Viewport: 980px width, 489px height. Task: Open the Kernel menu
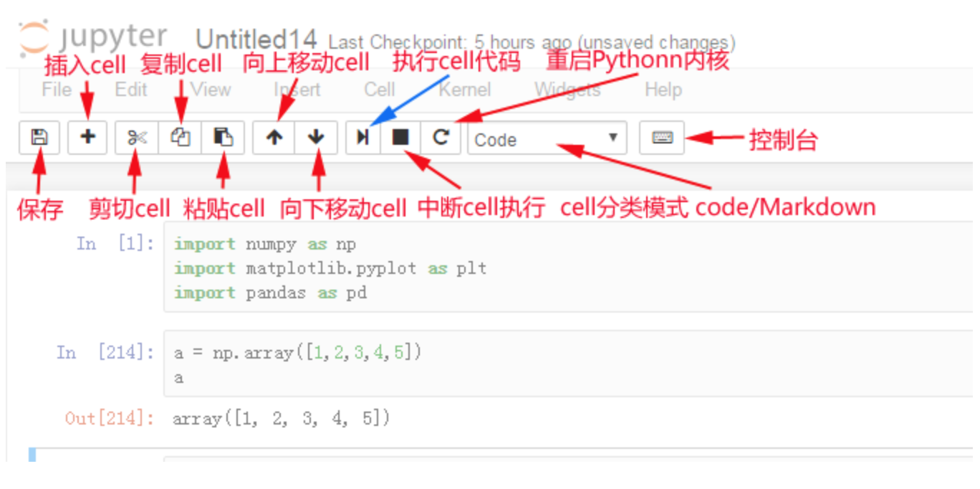[x=465, y=90]
